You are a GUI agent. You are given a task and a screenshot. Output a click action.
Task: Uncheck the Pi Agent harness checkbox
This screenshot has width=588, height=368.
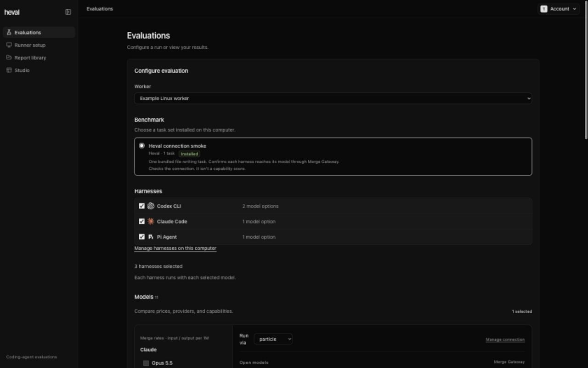(x=141, y=237)
